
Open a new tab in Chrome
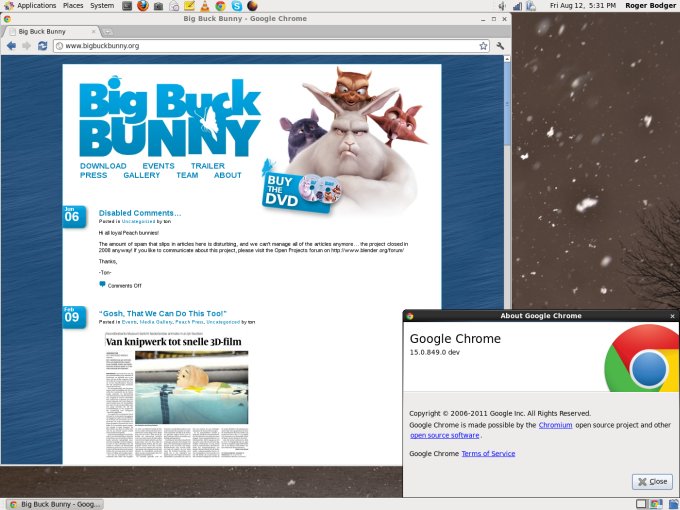[108, 32]
